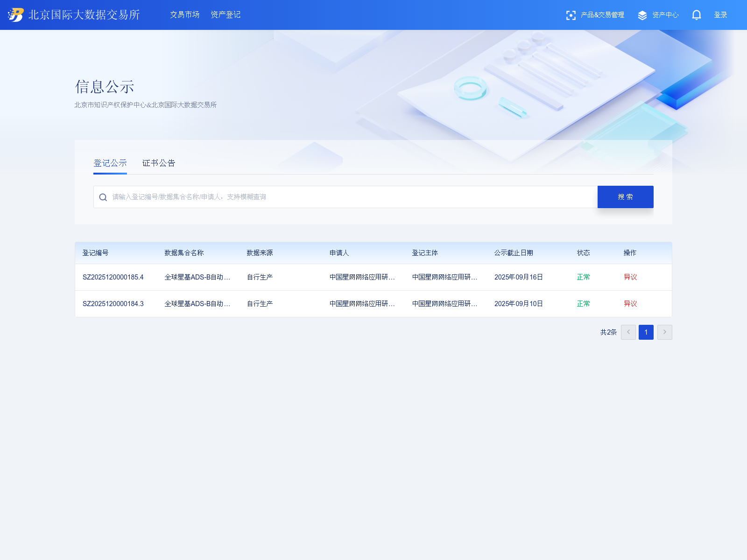
Task: Open 交易市场 menu item
Action: (x=185, y=15)
